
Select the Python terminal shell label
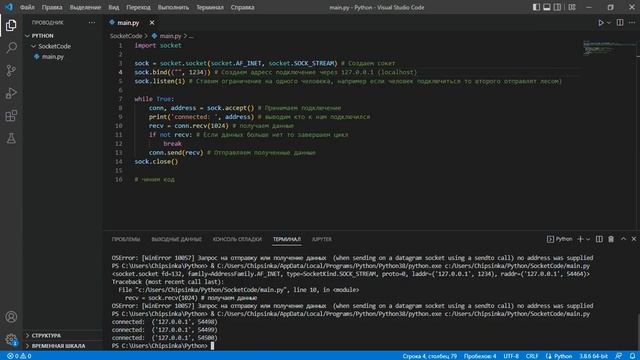click(560, 239)
